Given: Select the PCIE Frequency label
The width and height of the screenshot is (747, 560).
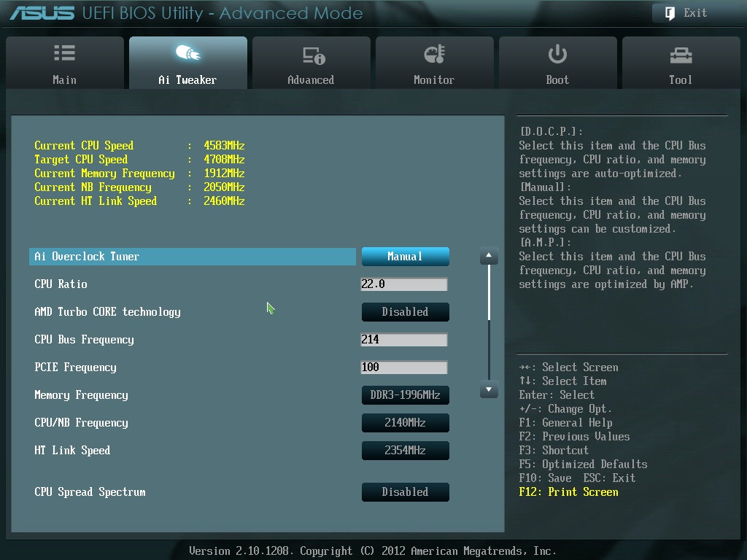Looking at the screenshot, I should 75,367.
